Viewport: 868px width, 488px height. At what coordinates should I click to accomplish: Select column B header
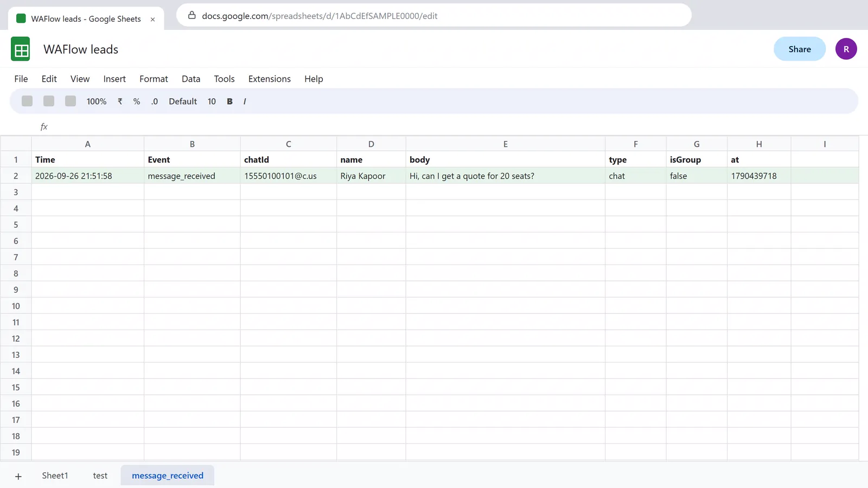(192, 144)
